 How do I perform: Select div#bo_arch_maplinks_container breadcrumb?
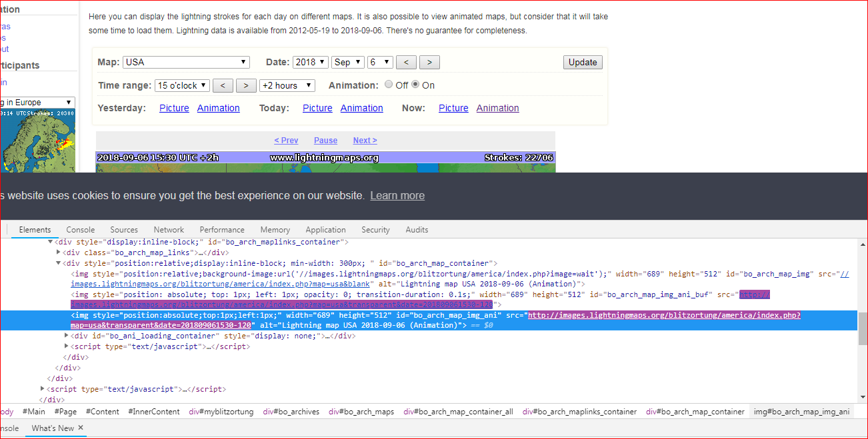[x=579, y=412]
